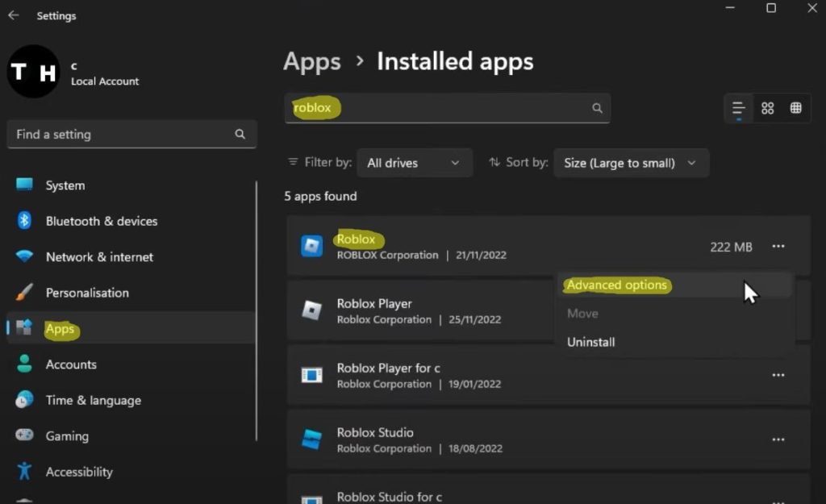
Task: Choose Uninstall from the context menu
Action: tap(591, 342)
